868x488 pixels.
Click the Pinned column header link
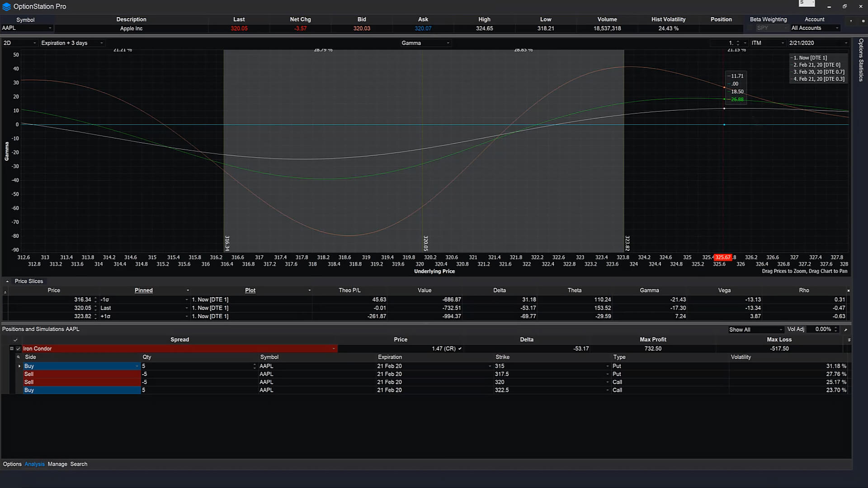click(143, 290)
